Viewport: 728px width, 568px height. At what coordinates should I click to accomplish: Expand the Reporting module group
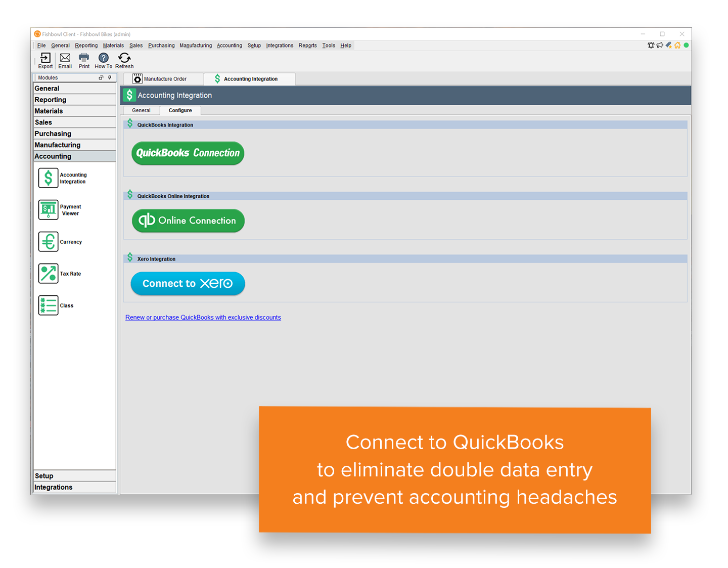(x=75, y=100)
